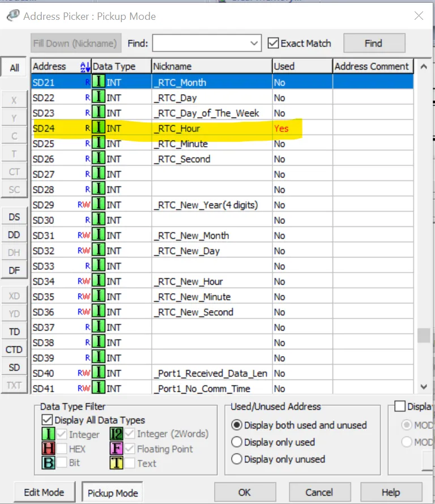Toggle the Integer data type checkbox

coord(62,434)
